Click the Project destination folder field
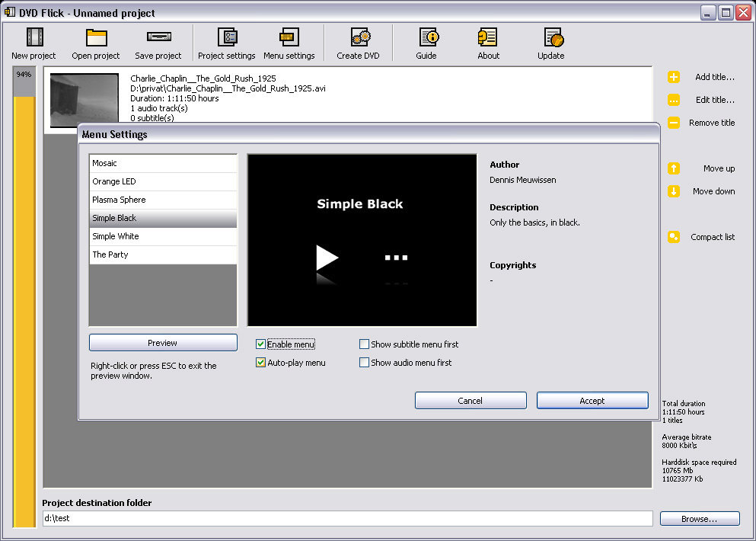756x541 pixels. point(348,518)
